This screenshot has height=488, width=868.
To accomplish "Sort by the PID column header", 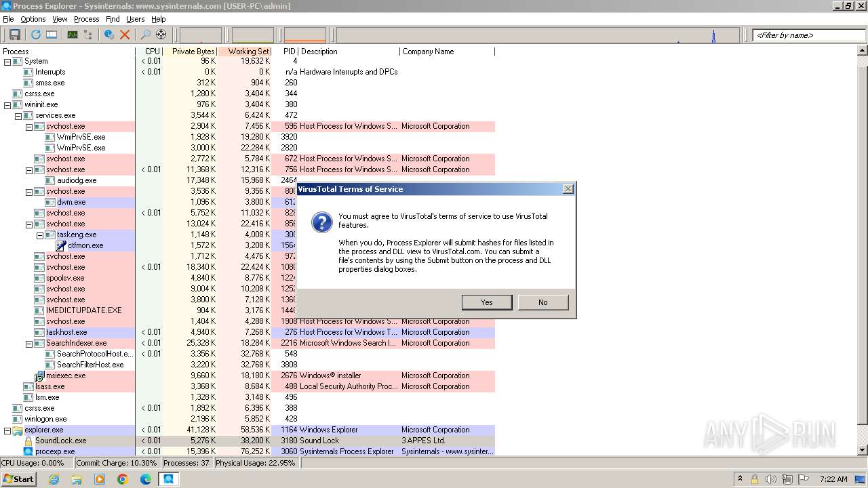I will coord(285,52).
